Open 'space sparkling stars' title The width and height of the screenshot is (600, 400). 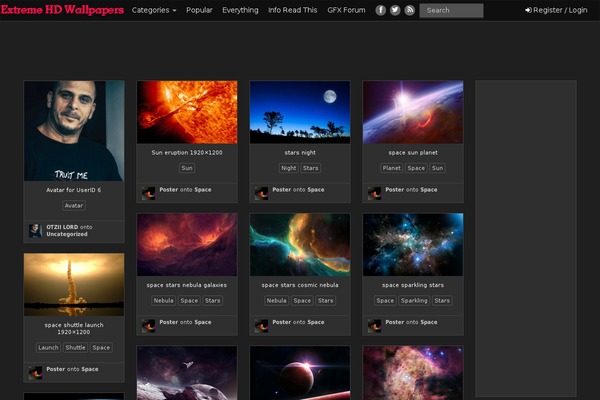click(x=413, y=285)
